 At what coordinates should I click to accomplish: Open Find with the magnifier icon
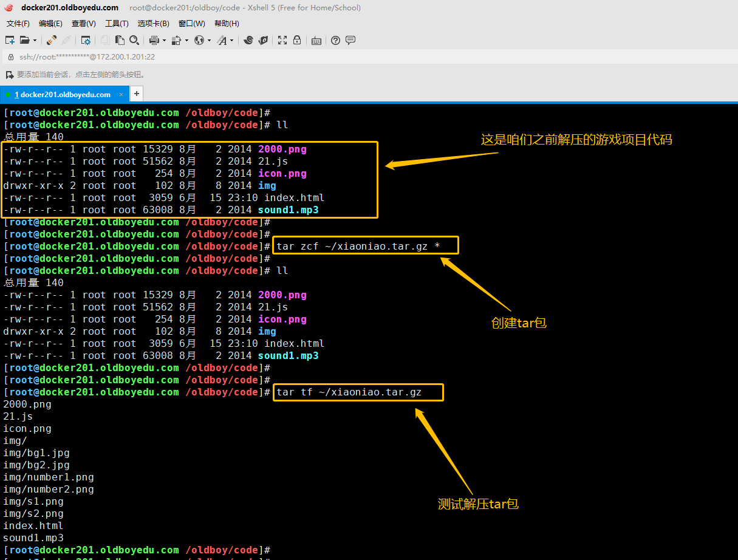pos(134,41)
